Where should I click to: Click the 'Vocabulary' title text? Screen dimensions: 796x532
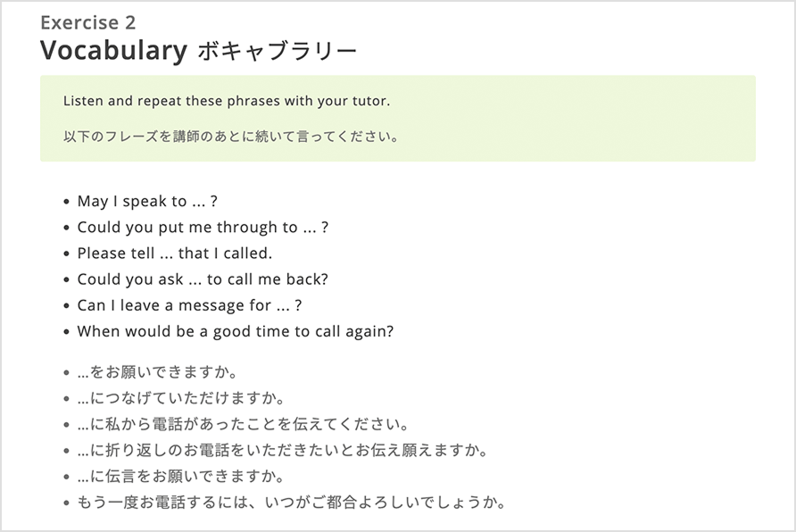[113, 51]
